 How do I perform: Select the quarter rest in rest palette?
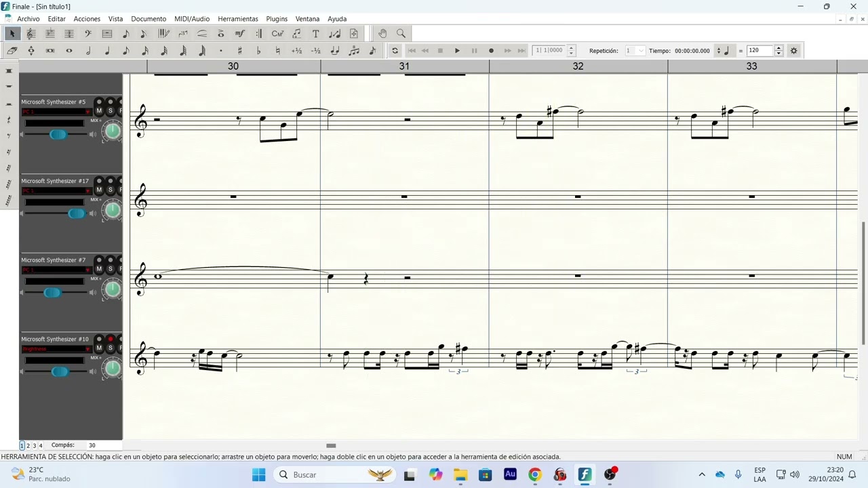coord(9,120)
